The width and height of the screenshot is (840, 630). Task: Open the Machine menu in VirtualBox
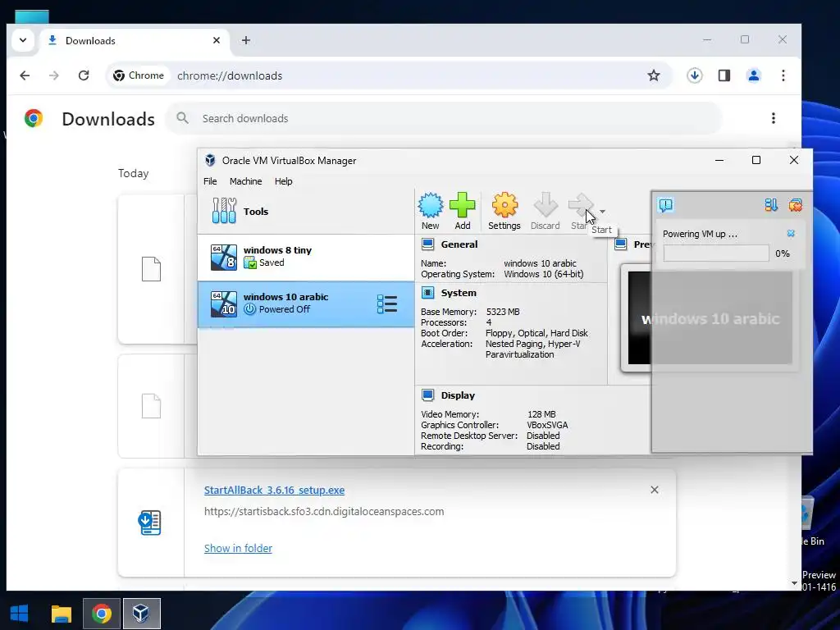click(246, 181)
